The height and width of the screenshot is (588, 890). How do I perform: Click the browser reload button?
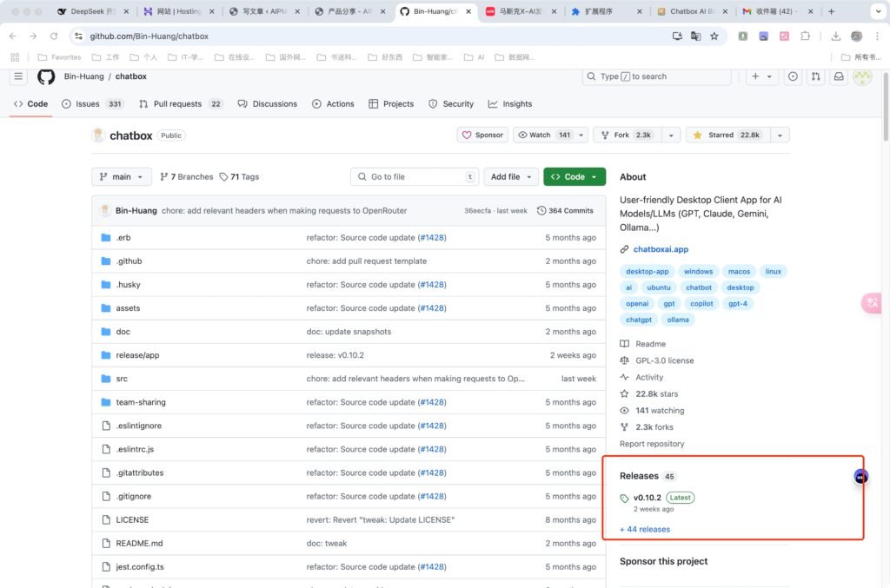[54, 36]
